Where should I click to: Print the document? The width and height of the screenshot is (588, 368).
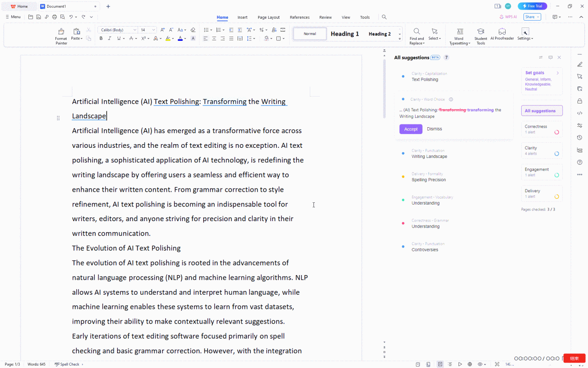54,17
